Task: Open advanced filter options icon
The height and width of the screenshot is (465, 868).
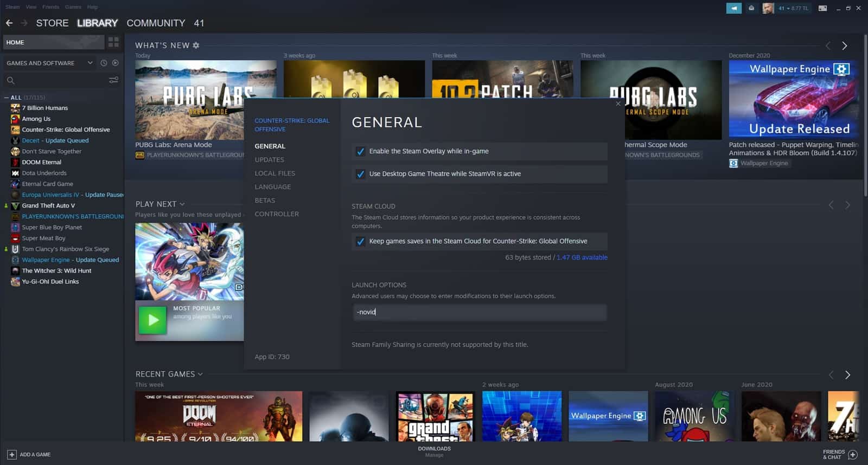Action: coord(113,80)
